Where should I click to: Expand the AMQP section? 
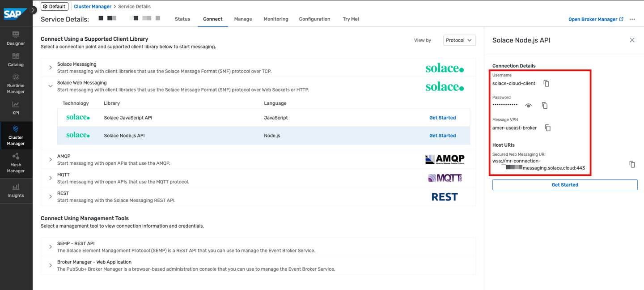pyautogui.click(x=51, y=160)
